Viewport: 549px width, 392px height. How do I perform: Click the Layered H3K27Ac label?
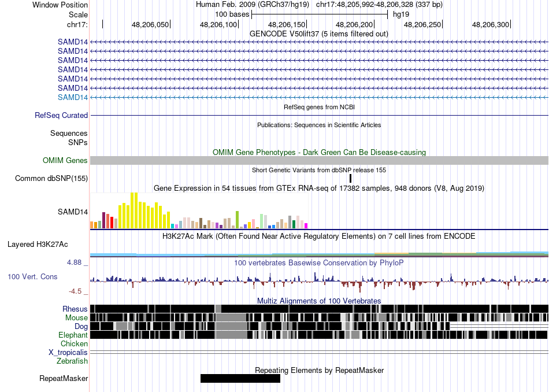38,245
